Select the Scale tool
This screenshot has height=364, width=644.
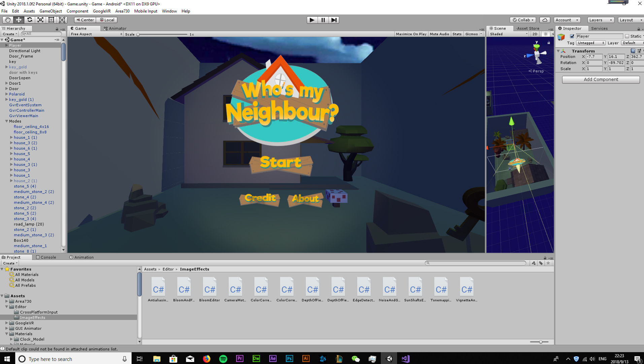coord(40,20)
